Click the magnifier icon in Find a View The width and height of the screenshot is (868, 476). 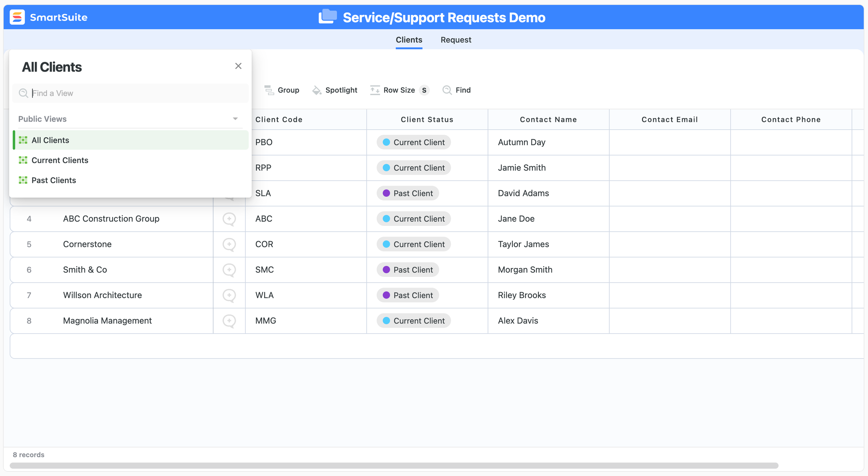coord(23,93)
